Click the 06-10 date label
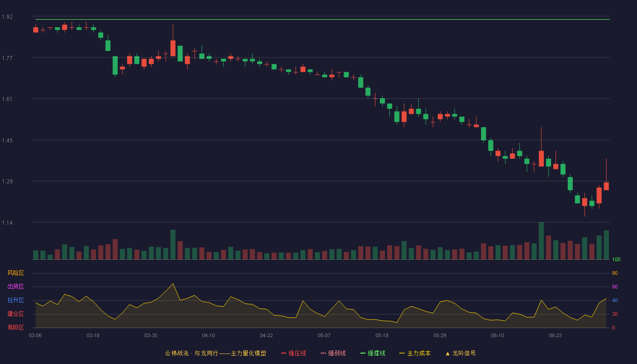 click(x=497, y=335)
